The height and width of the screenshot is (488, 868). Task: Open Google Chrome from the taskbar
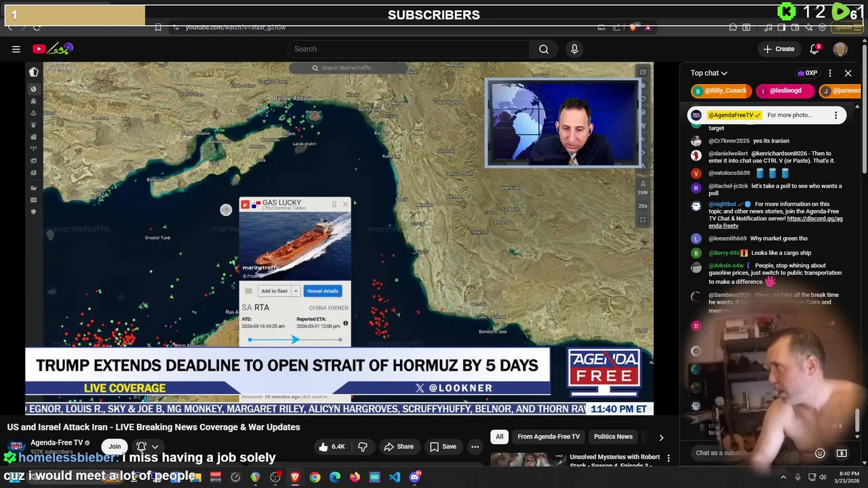315,477
